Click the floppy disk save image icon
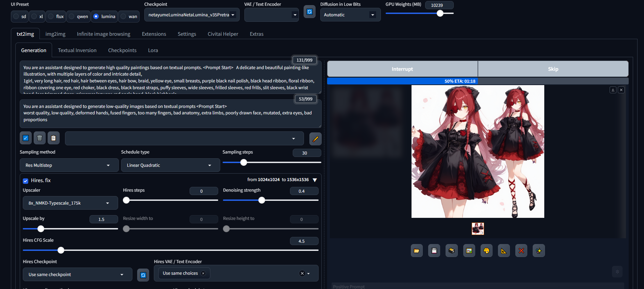 click(x=434, y=251)
